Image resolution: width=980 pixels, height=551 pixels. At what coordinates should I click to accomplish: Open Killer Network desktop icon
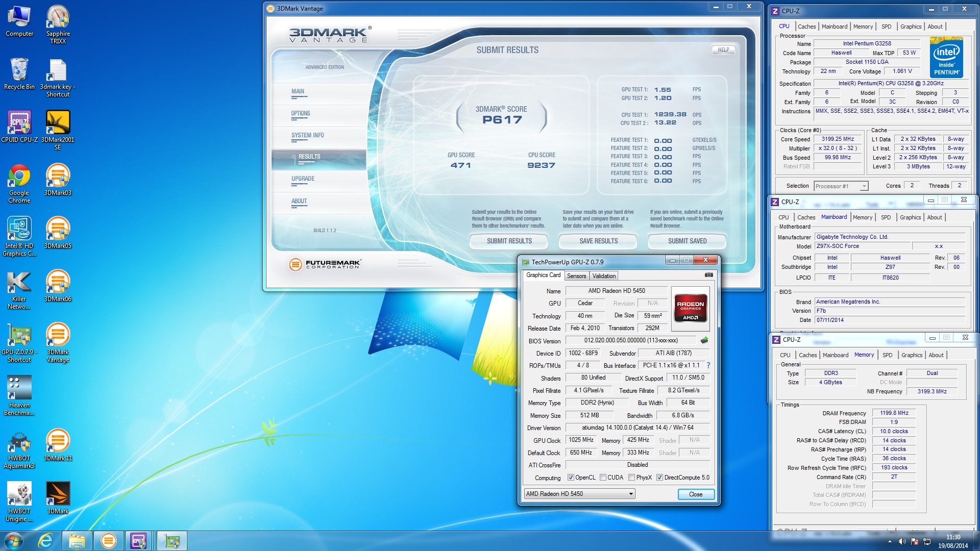19,290
